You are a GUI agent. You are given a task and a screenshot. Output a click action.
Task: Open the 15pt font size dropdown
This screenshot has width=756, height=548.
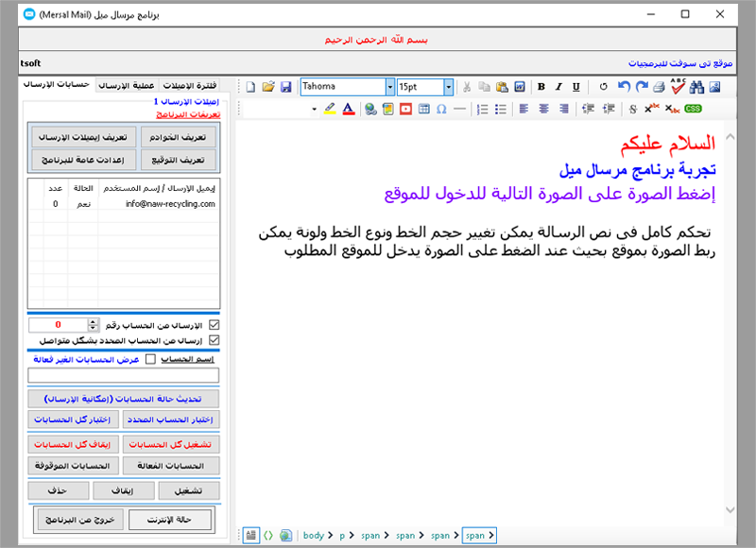click(448, 87)
